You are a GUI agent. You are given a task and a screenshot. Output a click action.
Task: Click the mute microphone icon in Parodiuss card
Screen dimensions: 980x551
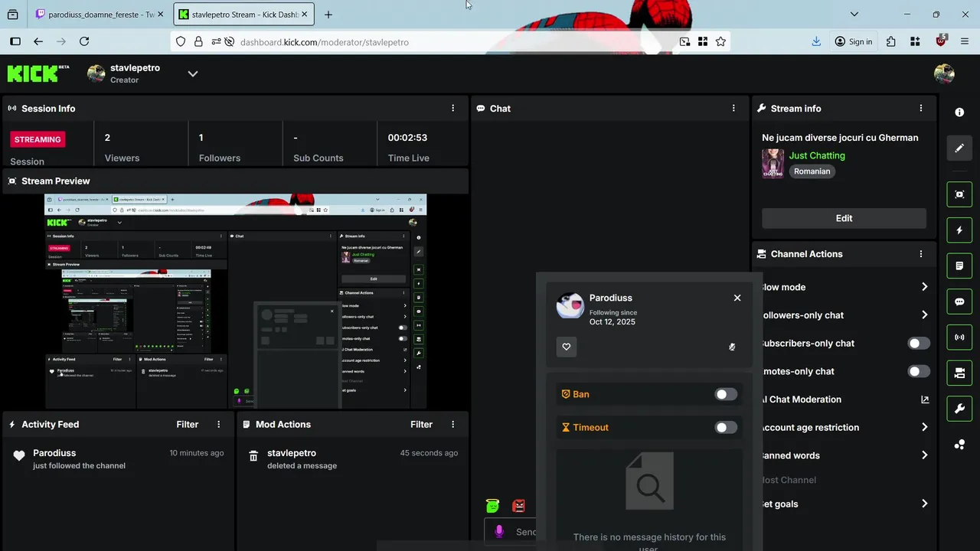[732, 347]
